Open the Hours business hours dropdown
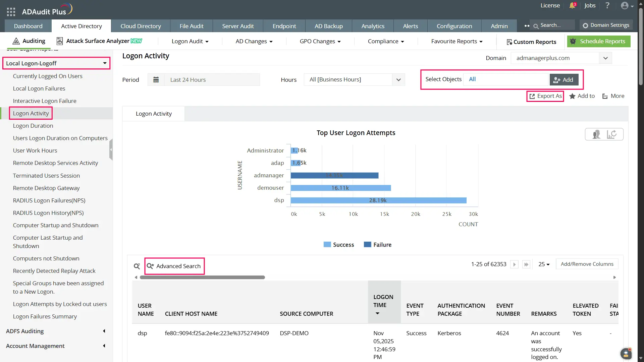644x362 pixels. 398,80
